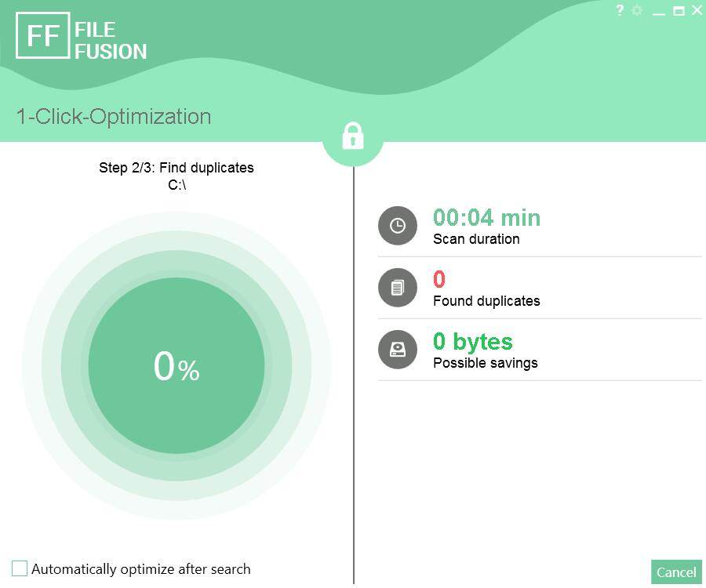The image size is (706, 588).
Task: Click the padlock icon in the header
Action: click(x=353, y=136)
